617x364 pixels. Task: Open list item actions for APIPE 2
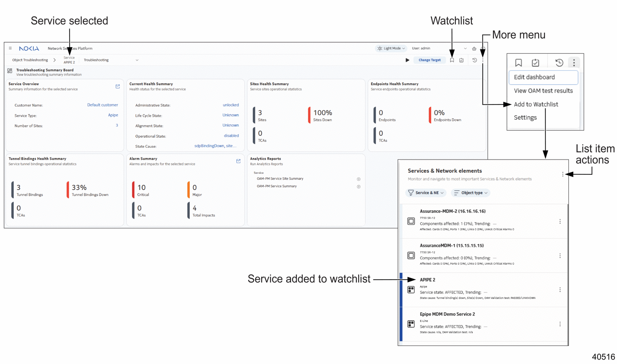pyautogui.click(x=560, y=290)
